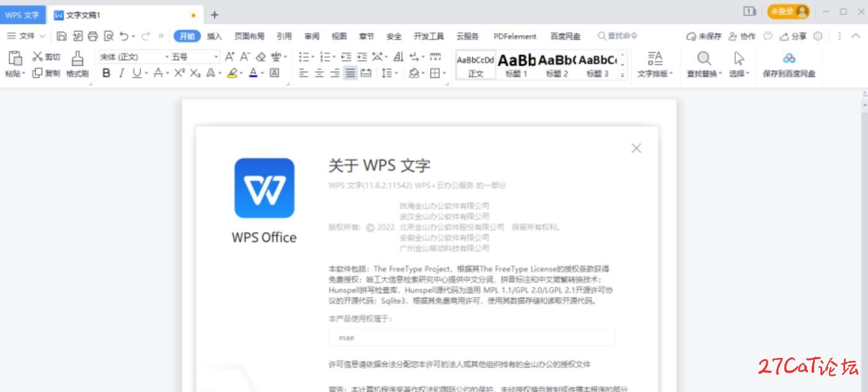868x392 pixels.
Task: Set paragraph to align left
Action: 303,73
